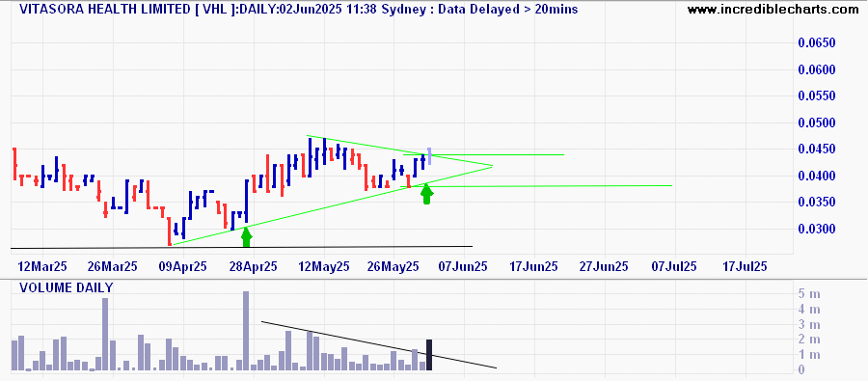868x381 pixels.
Task: Click the black declining volume trendline
Action: (x=379, y=344)
